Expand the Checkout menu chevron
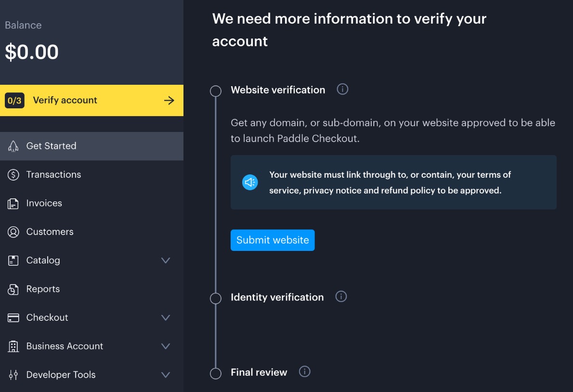Screen dimensions: 573x392 166,318
